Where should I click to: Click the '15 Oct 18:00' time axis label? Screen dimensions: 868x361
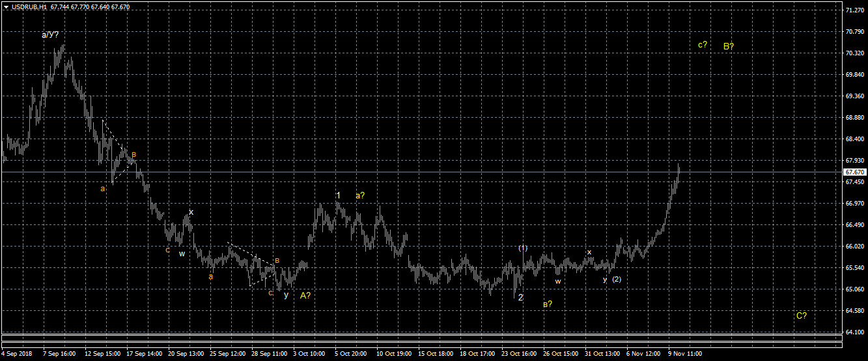(x=436, y=354)
